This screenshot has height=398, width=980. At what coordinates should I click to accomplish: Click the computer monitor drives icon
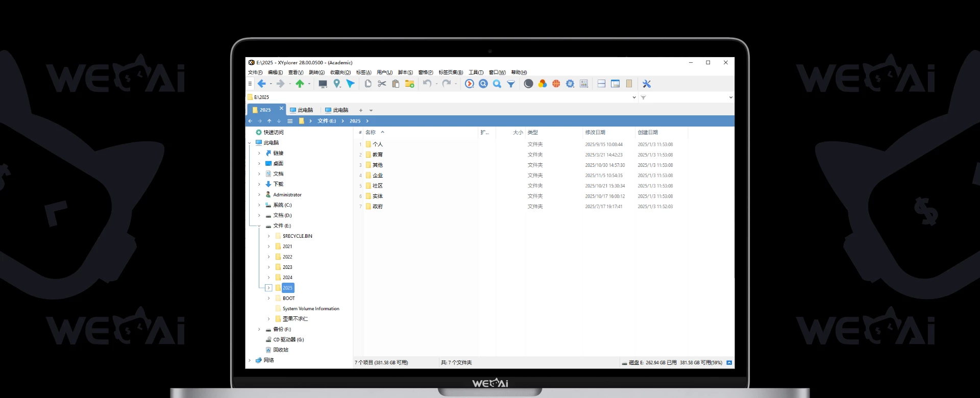point(323,84)
